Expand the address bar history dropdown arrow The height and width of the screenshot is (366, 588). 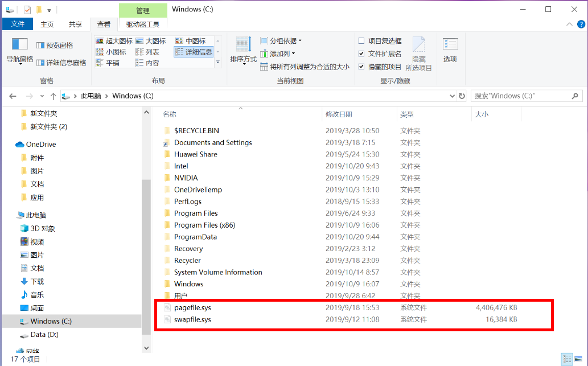[x=451, y=96]
